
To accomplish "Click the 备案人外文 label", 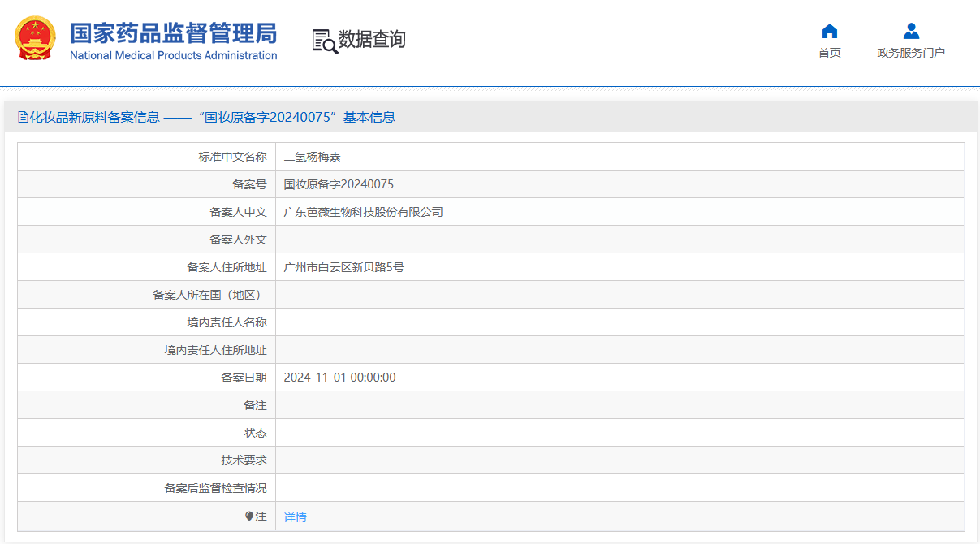I will [238, 240].
